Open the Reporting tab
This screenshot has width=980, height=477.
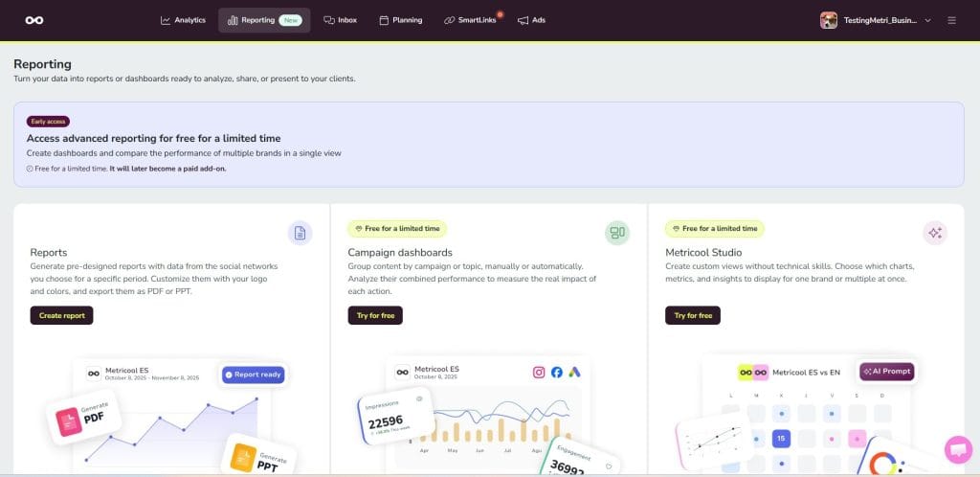pyautogui.click(x=264, y=20)
